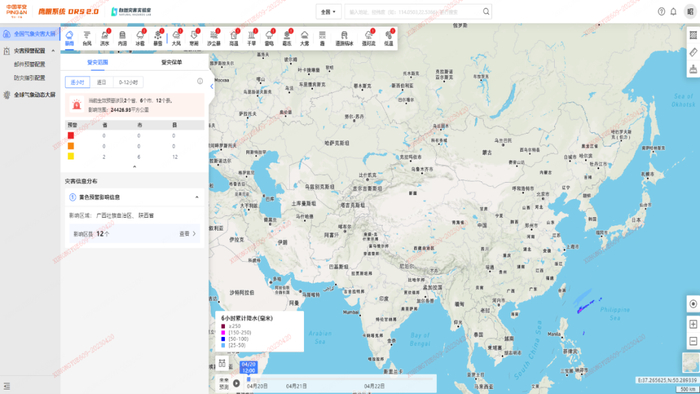700x394 pixels.
Task: Click the red warning level swatch
Action: [71, 135]
